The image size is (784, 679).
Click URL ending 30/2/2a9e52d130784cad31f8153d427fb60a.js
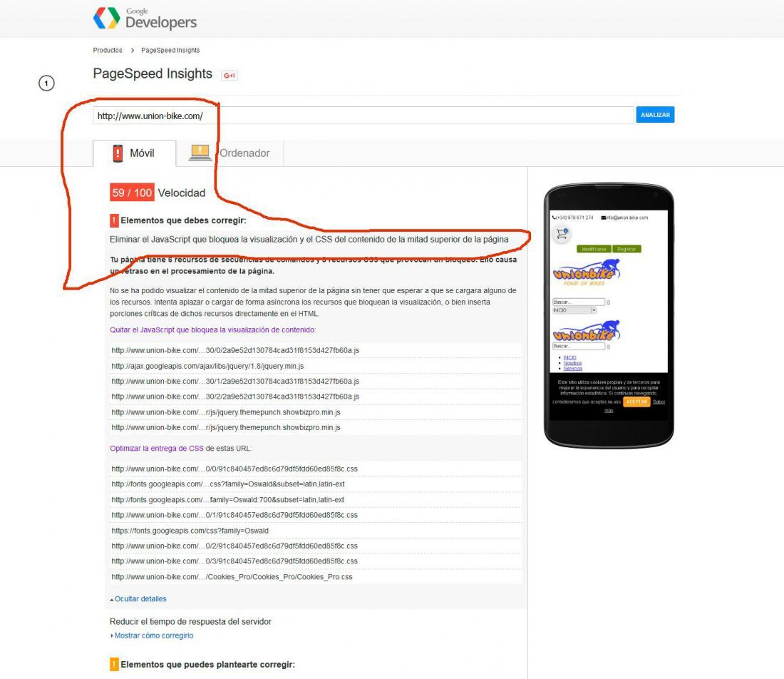coord(316,397)
